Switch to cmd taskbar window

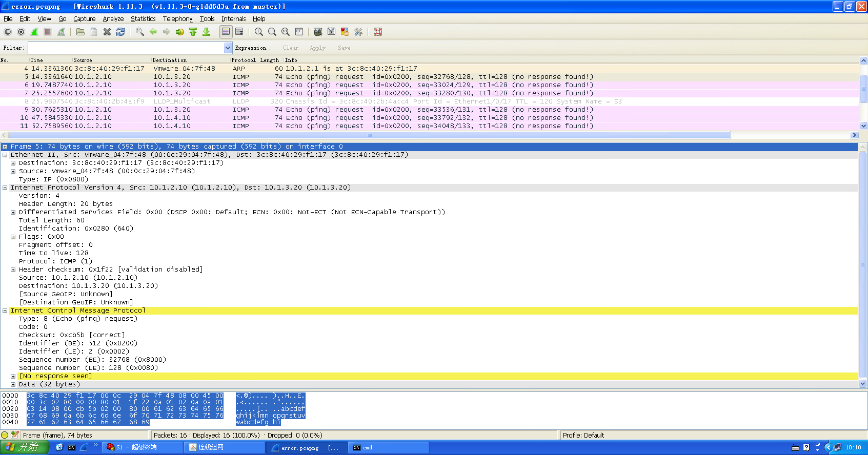[388, 447]
